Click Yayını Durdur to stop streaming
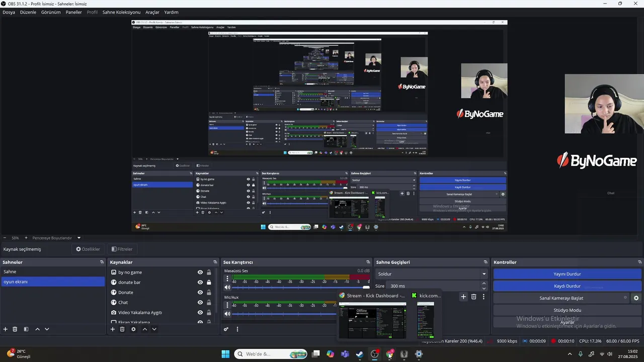 coord(567,274)
